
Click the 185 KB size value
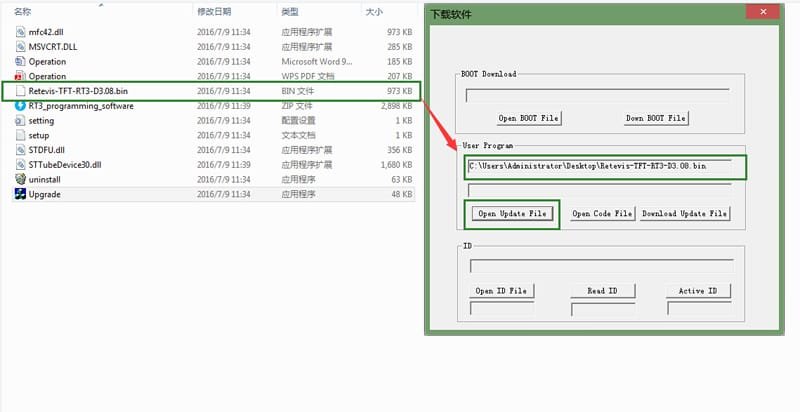(x=399, y=61)
